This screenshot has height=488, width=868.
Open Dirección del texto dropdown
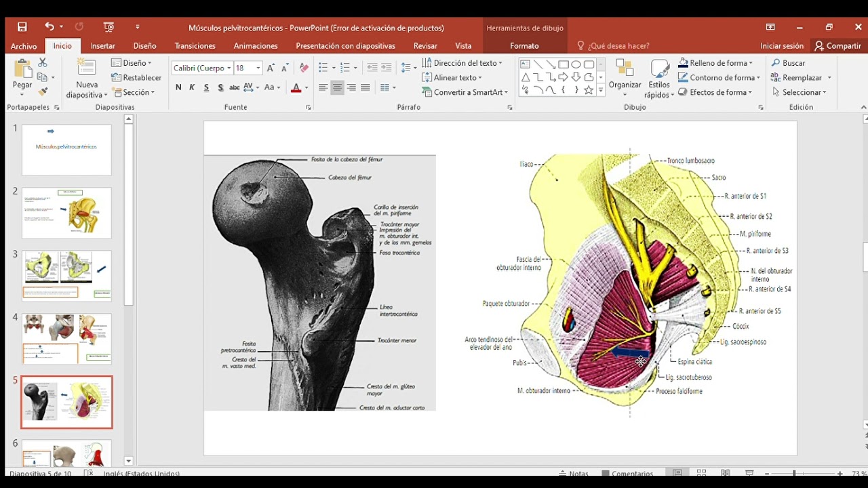tap(462, 63)
